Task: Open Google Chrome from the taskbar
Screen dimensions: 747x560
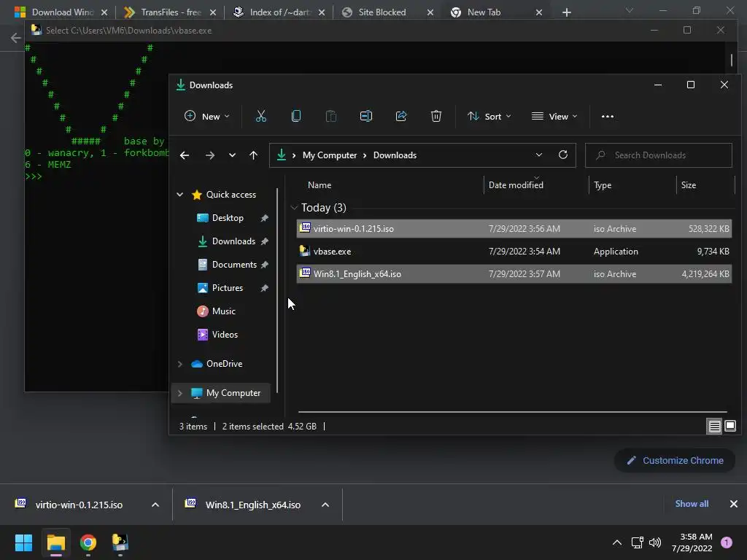Action: pyautogui.click(x=88, y=542)
